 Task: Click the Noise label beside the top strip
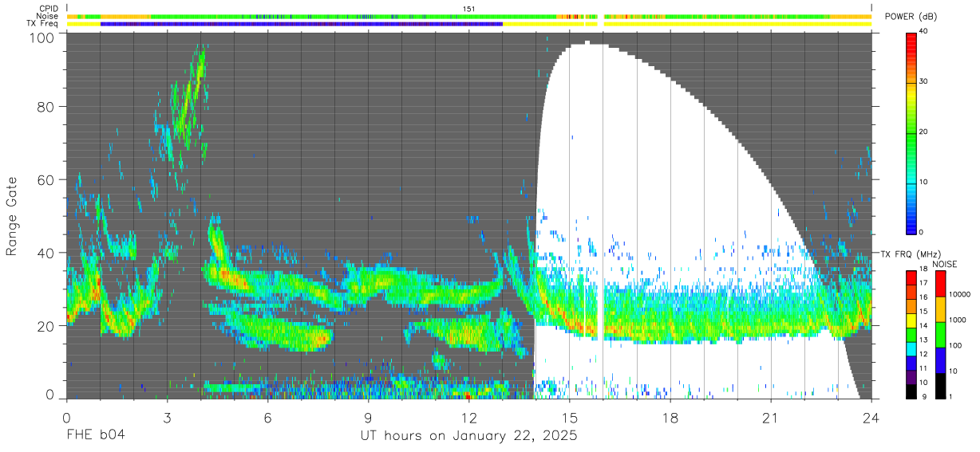48,16
